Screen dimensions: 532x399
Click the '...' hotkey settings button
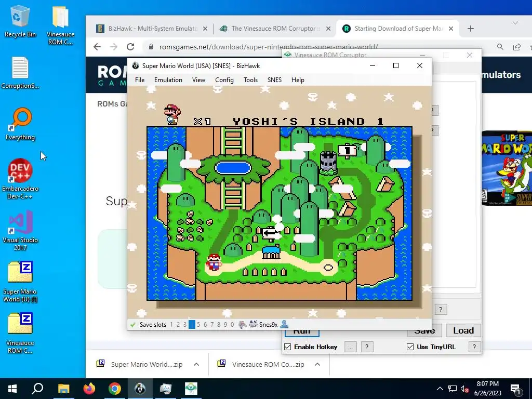(351, 347)
